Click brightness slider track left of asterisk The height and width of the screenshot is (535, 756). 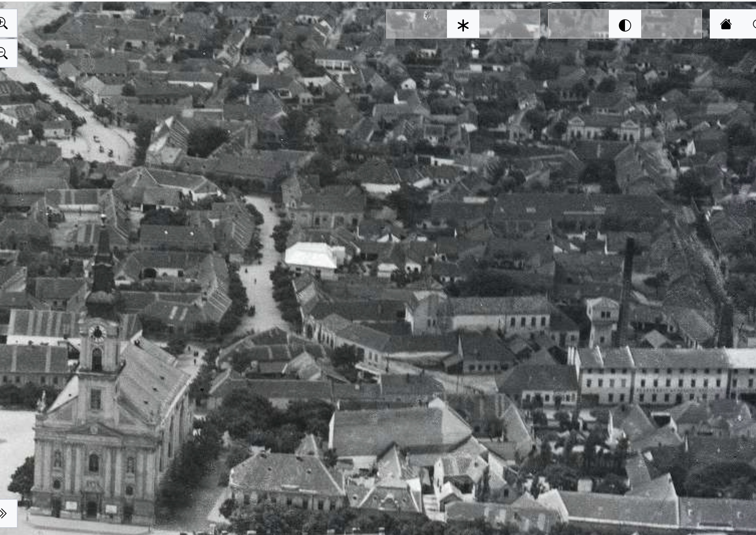[x=416, y=24]
